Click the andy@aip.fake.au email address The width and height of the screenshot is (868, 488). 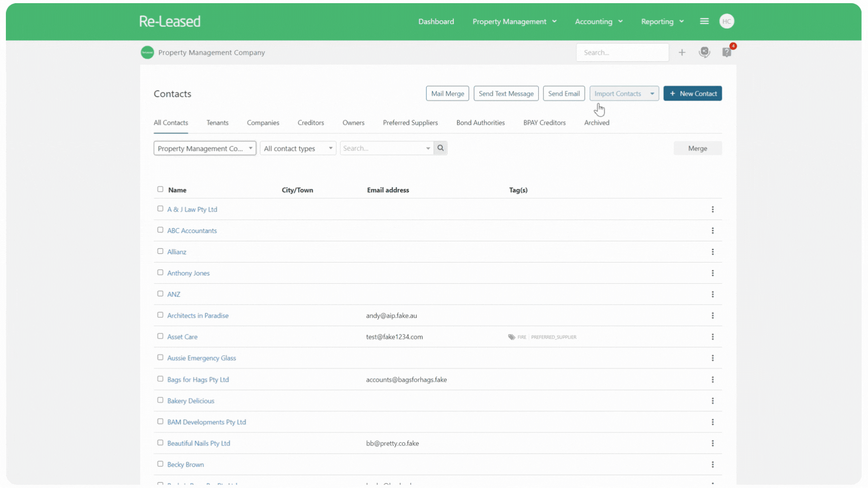(392, 315)
